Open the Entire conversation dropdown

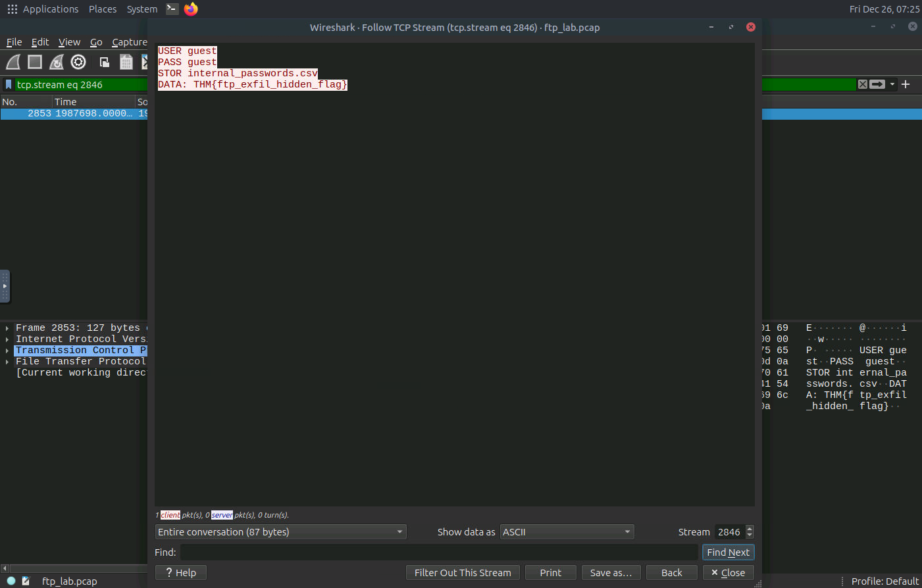click(280, 532)
